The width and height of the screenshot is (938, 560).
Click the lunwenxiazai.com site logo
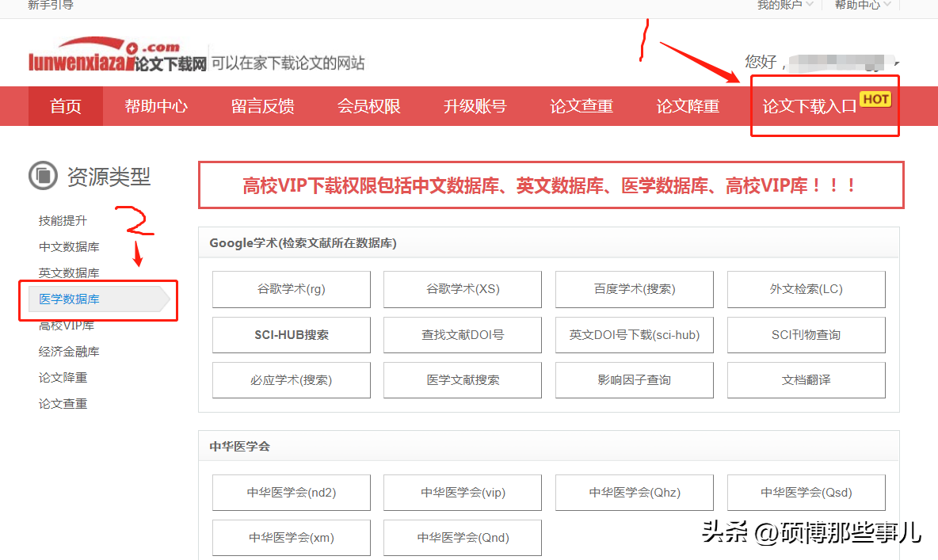point(117,55)
